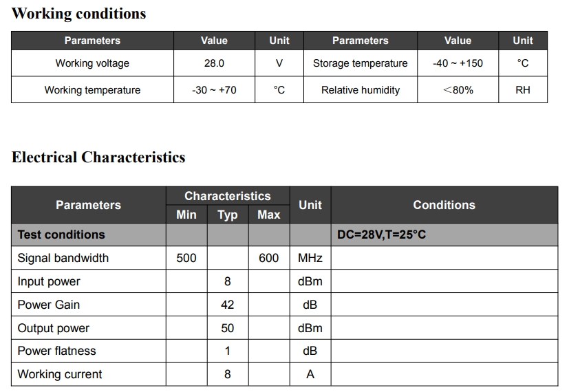Click the 'Storage temperature' parameter cell
Viewport: 569px width, 392px height.
[x=360, y=63]
